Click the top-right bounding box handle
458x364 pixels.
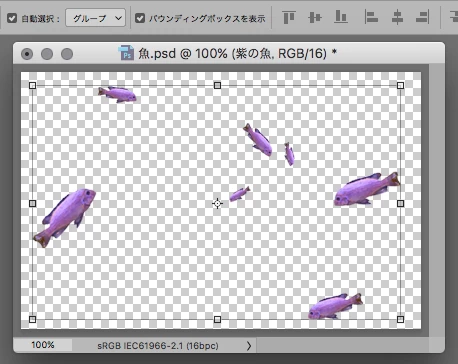pos(401,86)
